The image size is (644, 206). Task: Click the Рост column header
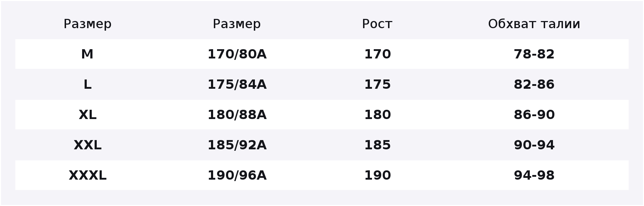377,24
